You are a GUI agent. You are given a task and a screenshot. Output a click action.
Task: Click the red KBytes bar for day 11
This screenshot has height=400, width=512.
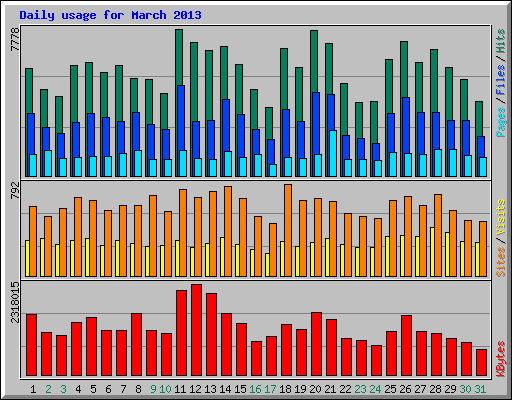181,333
